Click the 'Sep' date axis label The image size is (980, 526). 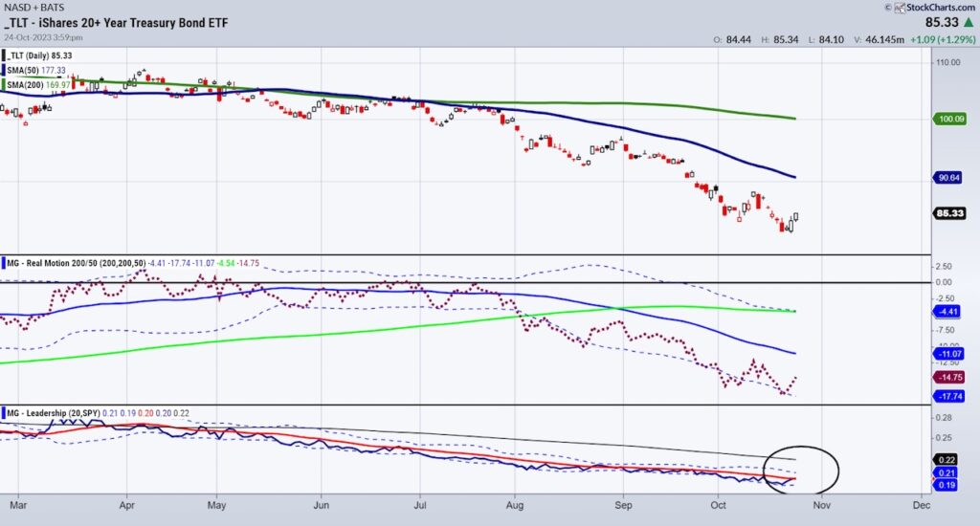coord(623,505)
